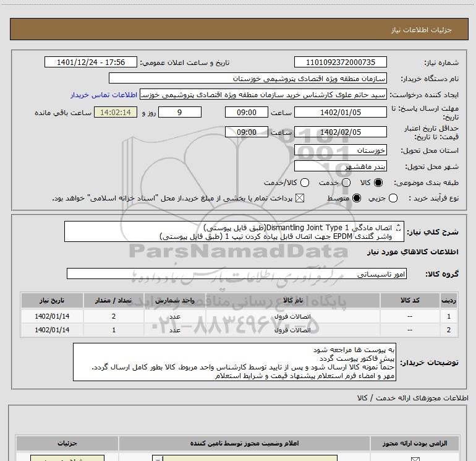The width and height of the screenshot is (476, 461).
Task: Click the price validity date 1402/02/05
Action: [340, 132]
